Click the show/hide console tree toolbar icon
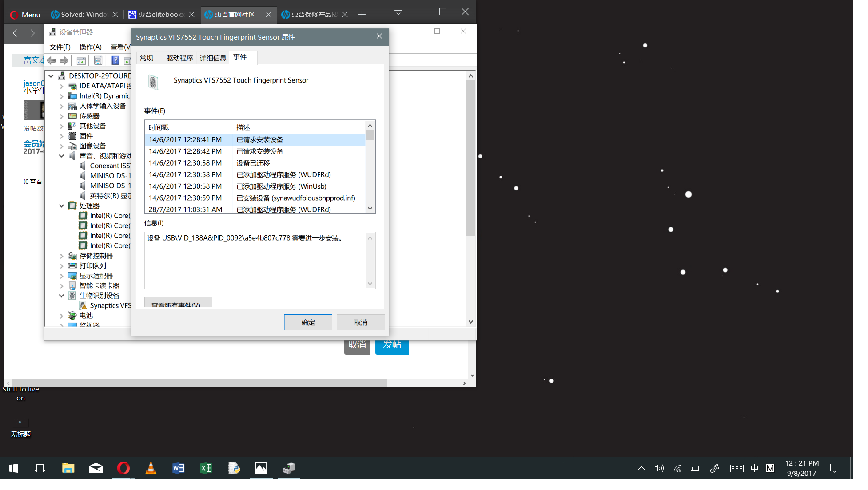868x490 pixels. (81, 60)
